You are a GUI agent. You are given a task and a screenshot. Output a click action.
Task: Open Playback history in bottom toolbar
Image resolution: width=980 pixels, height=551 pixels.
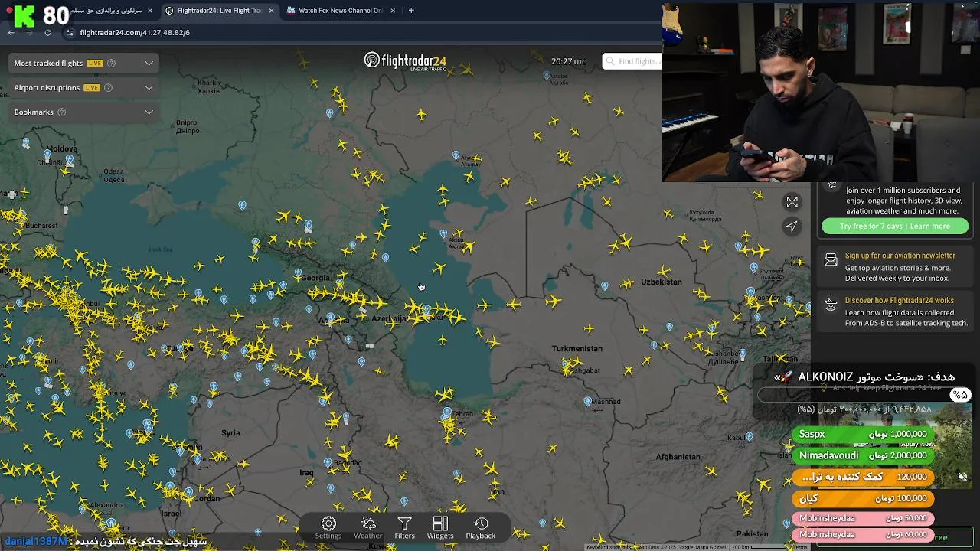point(481,527)
